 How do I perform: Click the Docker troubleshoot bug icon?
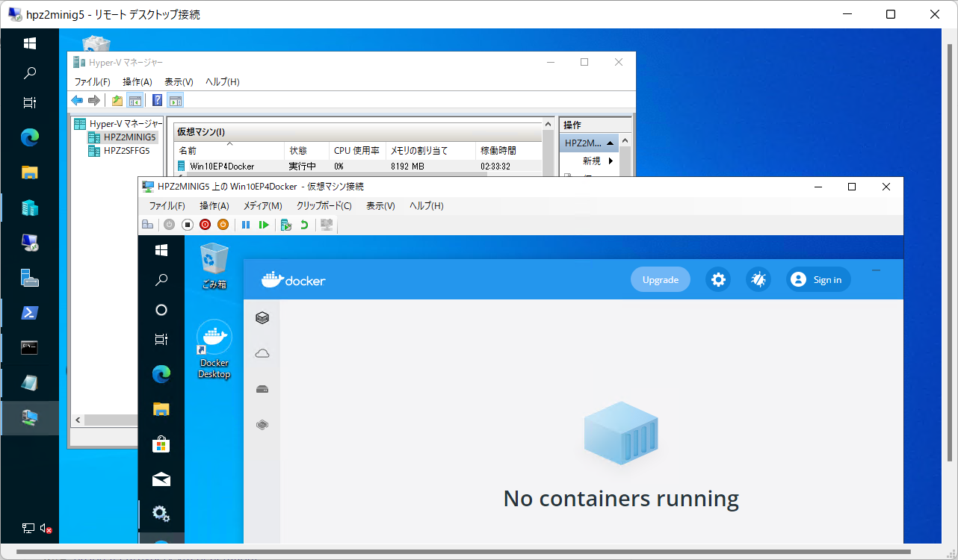(758, 280)
